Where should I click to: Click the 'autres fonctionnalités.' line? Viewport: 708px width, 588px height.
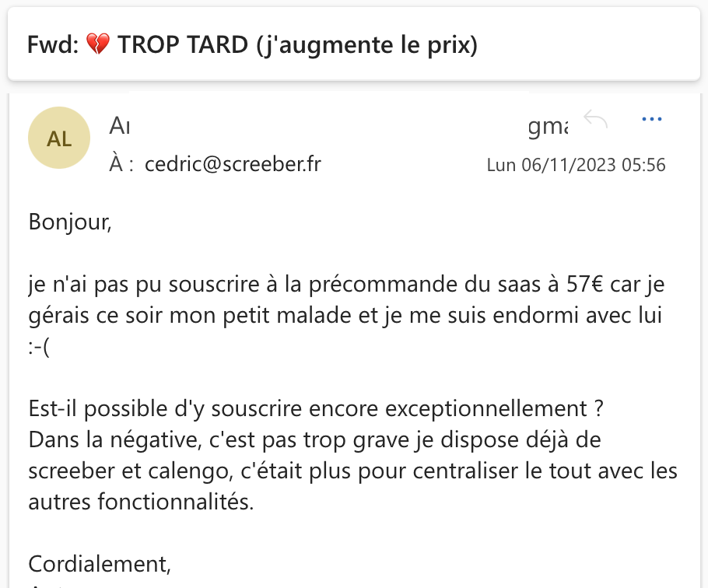(x=141, y=502)
